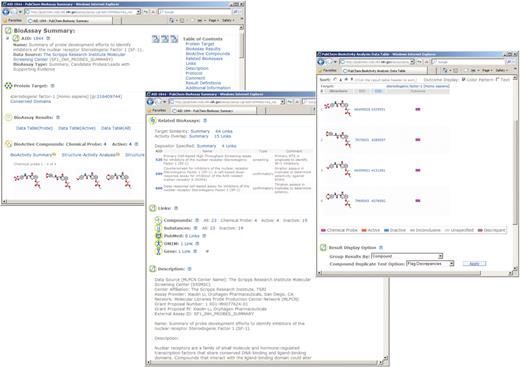
Task: Open the steroidogenic factor 1 target link in the Data Table
Action: tap(418, 86)
